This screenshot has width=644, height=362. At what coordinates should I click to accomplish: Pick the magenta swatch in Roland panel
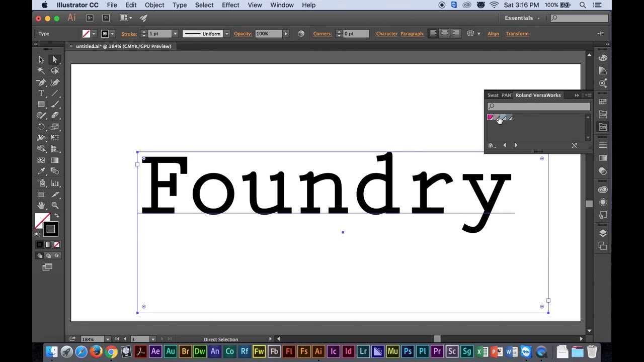pyautogui.click(x=490, y=118)
